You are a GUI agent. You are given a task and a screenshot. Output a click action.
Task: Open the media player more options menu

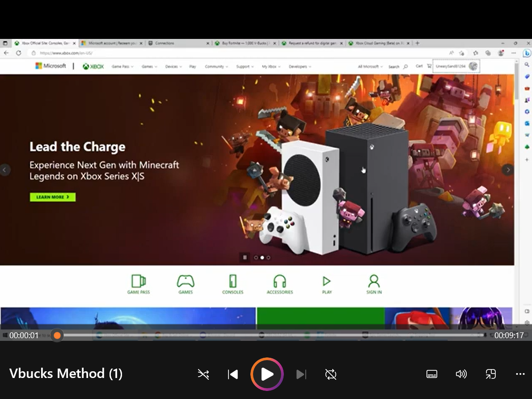(520, 374)
